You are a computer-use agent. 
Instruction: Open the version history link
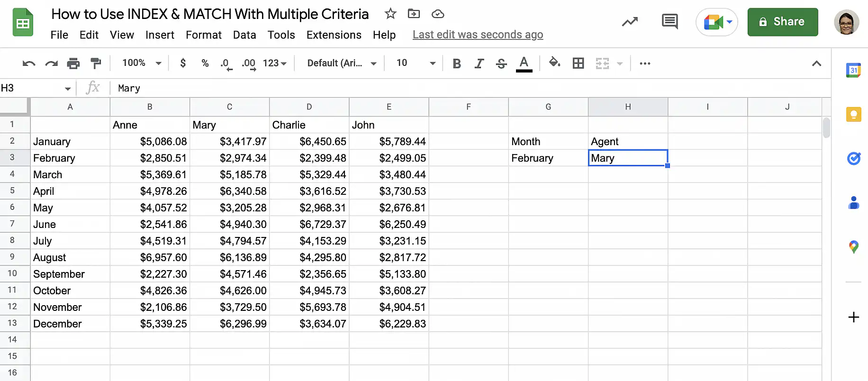(478, 35)
